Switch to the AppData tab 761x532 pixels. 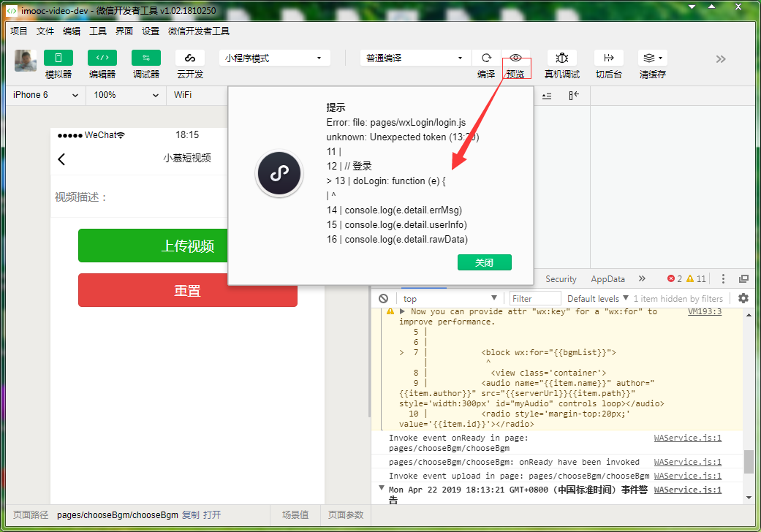point(607,279)
